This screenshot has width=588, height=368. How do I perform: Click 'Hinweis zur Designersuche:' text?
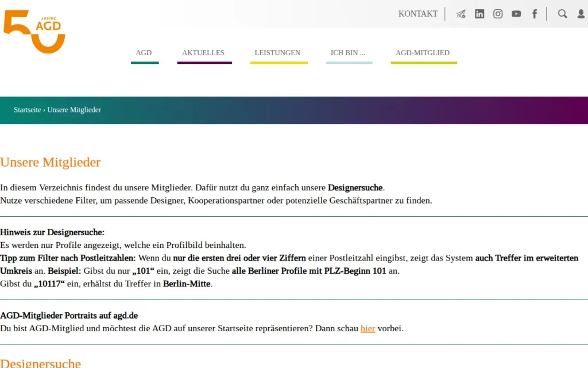(x=52, y=232)
